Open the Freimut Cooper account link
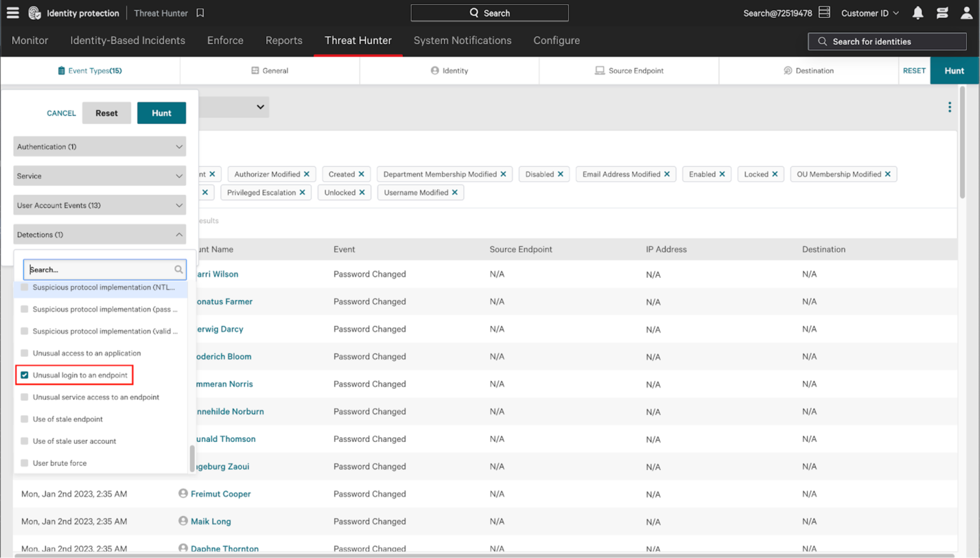The image size is (980, 558). (x=221, y=494)
